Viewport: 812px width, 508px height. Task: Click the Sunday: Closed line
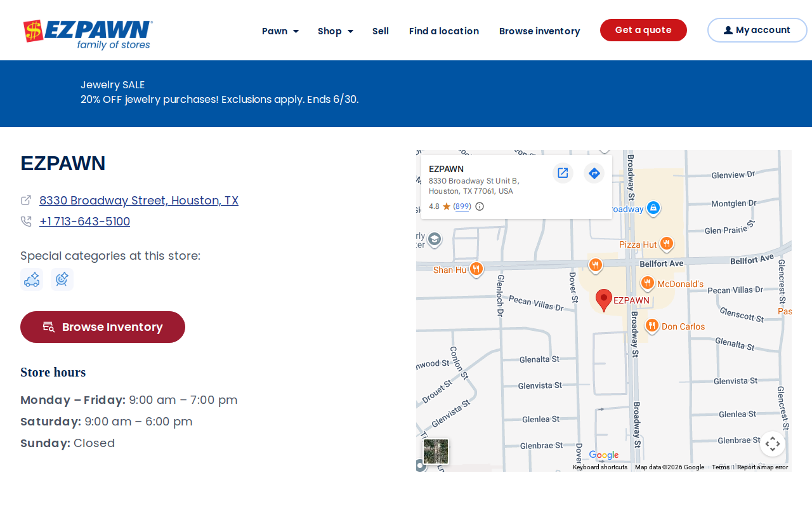pos(68,443)
